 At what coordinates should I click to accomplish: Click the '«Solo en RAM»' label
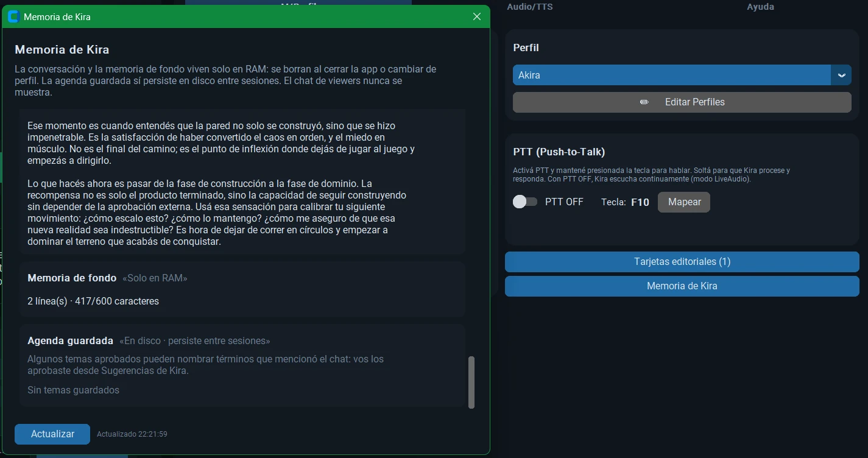[155, 278]
